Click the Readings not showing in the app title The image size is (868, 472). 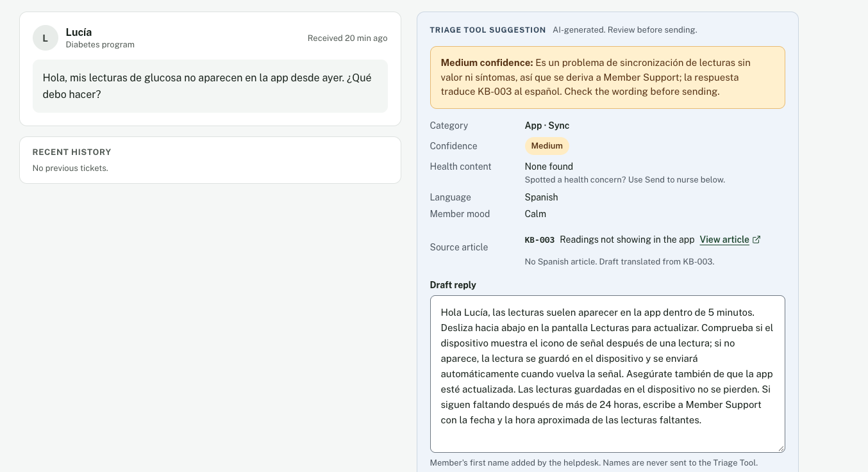pyautogui.click(x=627, y=240)
